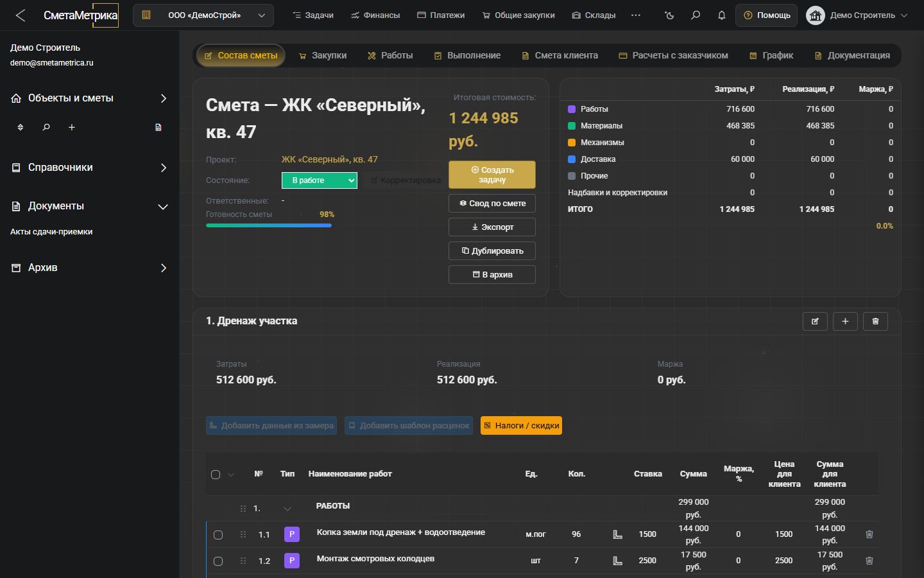The width and height of the screenshot is (924, 578).
Task: Check row 1.1 Копка земли checkbox
Action: click(x=218, y=535)
